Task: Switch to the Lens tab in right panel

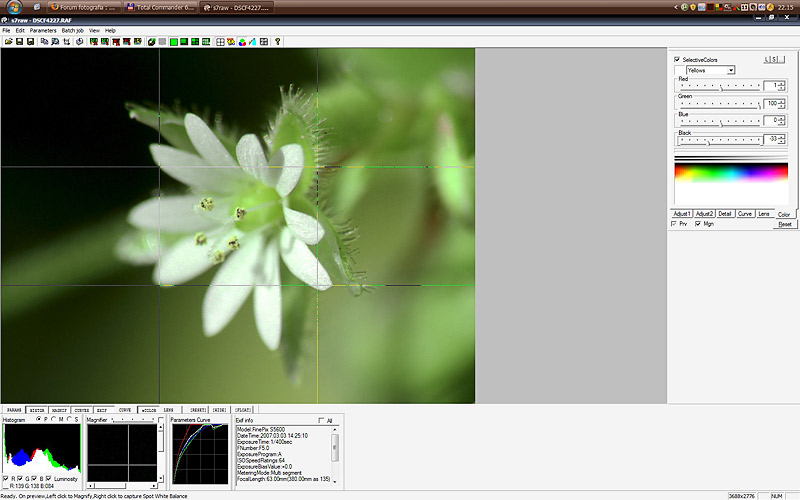Action: (763, 214)
